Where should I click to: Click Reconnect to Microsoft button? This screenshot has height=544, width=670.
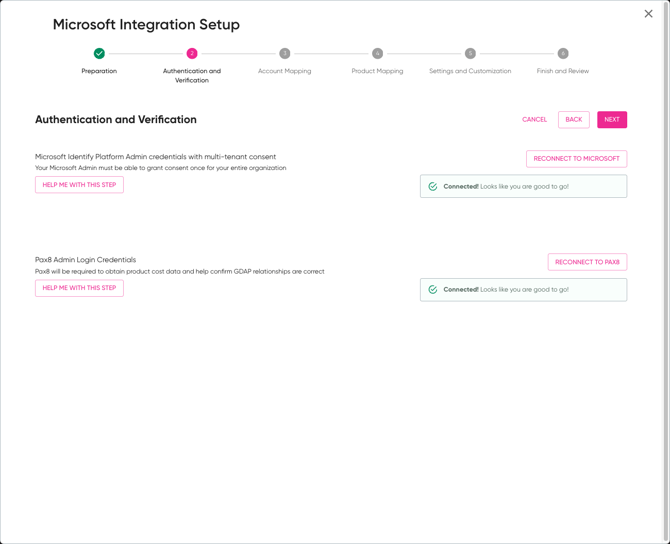(576, 159)
